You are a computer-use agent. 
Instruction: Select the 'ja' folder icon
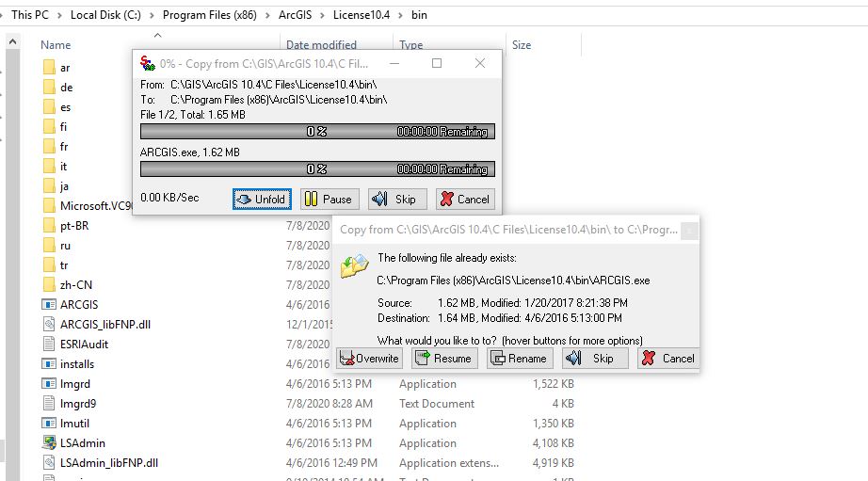click(x=49, y=186)
